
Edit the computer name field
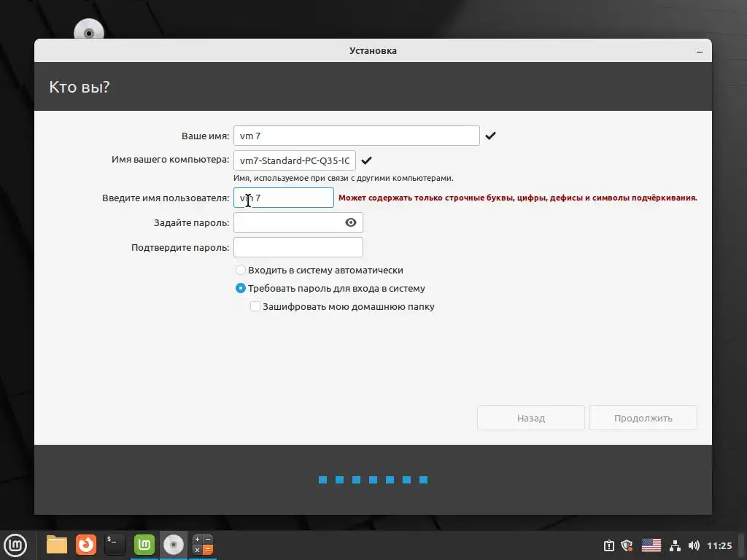(x=295, y=160)
